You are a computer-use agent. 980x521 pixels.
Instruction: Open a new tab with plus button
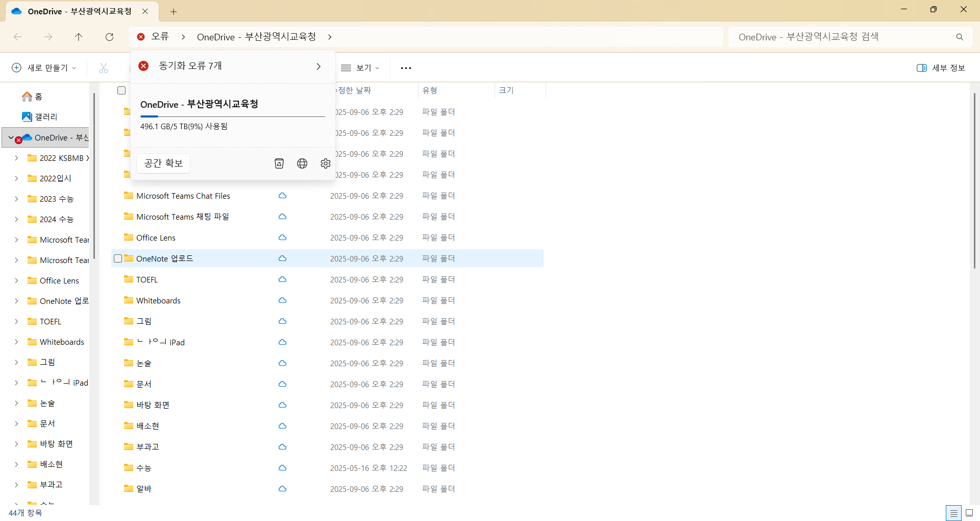(x=174, y=11)
